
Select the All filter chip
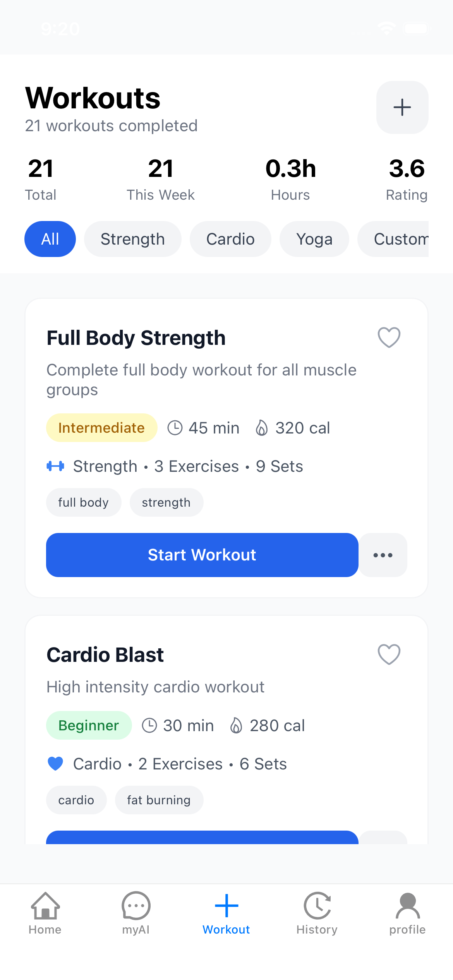50,239
